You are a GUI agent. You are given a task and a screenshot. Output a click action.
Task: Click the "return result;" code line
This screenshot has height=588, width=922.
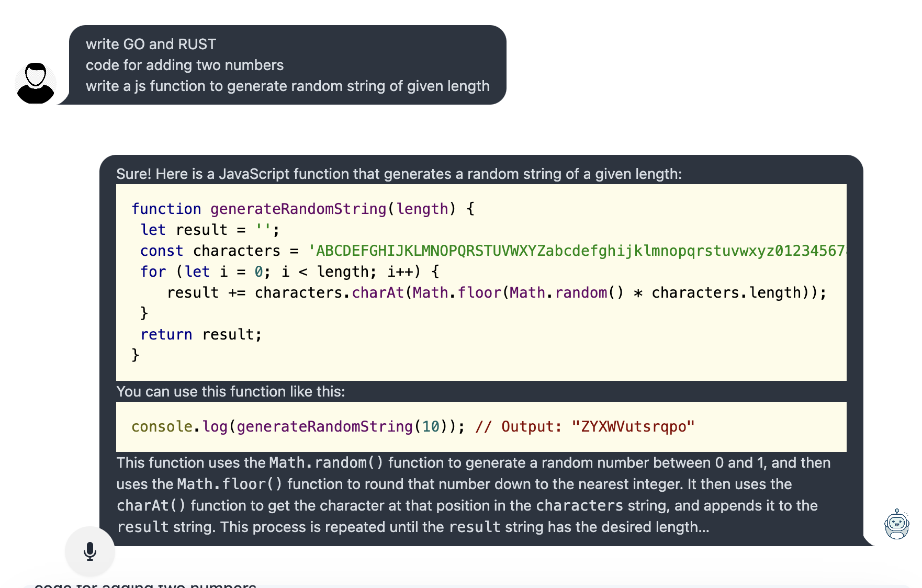tap(201, 335)
